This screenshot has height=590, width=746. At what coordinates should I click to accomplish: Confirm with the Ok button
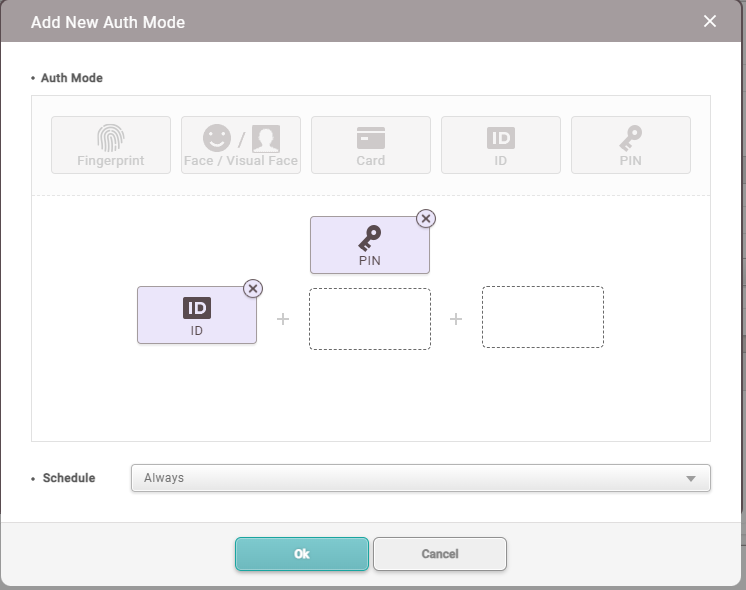tap(302, 554)
